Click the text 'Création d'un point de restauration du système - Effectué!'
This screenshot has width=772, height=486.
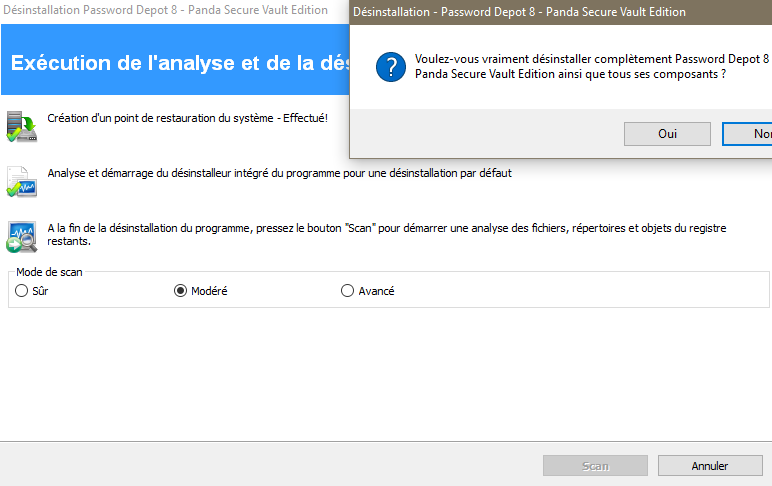coord(188,118)
